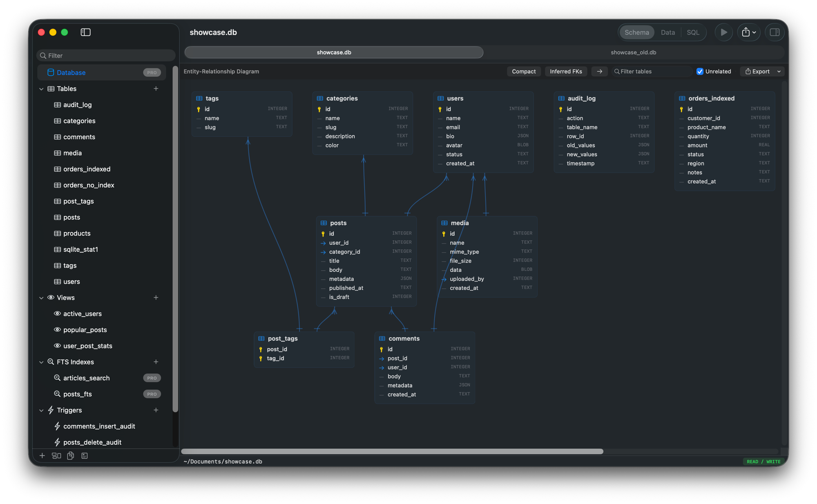Collapse the Triggers section
The width and height of the screenshot is (817, 504).
pos(41,410)
